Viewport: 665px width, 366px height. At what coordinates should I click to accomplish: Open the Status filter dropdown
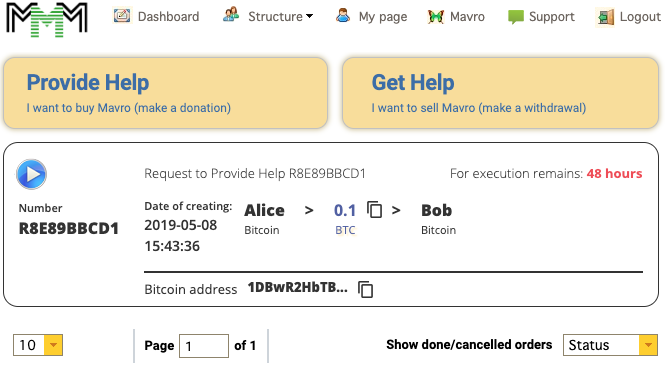click(610, 345)
